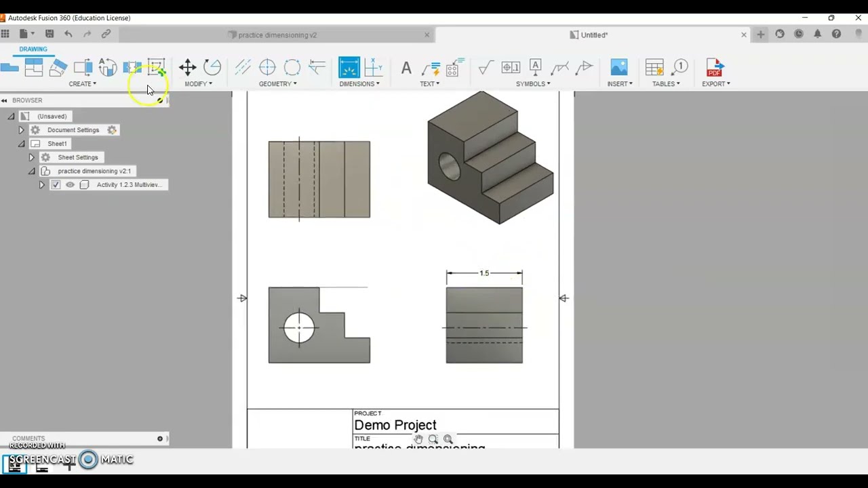Open the DIMENSIONS dropdown
Image resolution: width=868 pixels, height=488 pixels.
point(359,84)
